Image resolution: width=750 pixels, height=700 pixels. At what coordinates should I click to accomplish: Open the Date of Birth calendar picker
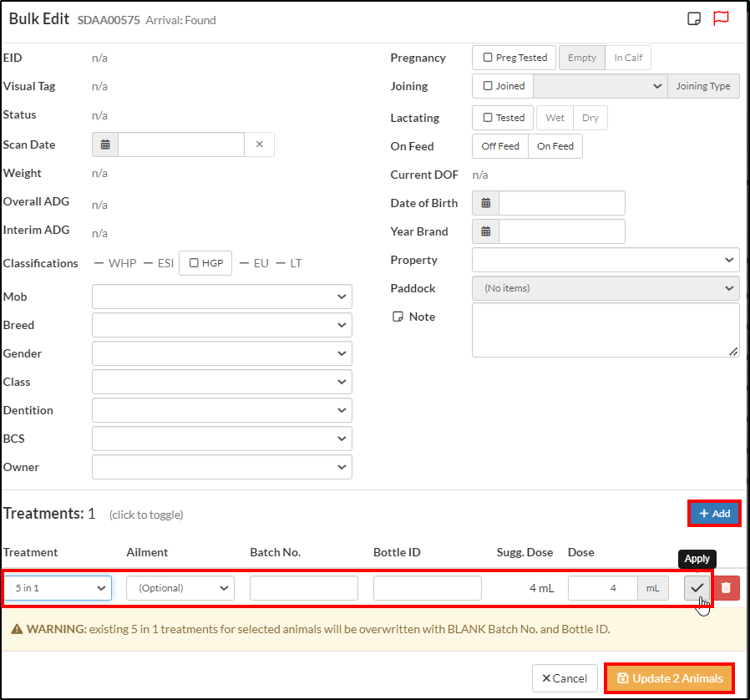485,202
